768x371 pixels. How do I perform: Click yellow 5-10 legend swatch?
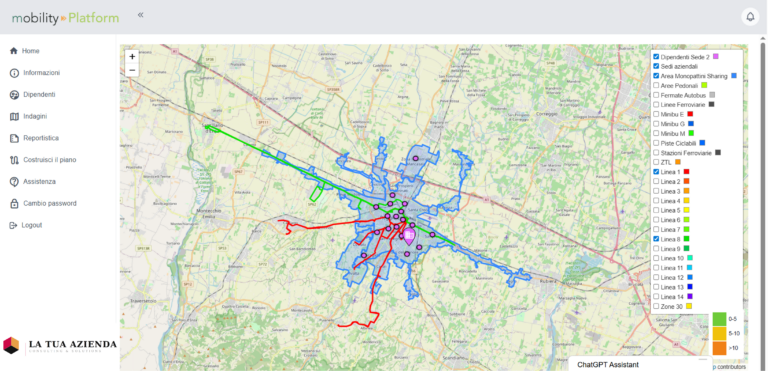click(x=719, y=333)
